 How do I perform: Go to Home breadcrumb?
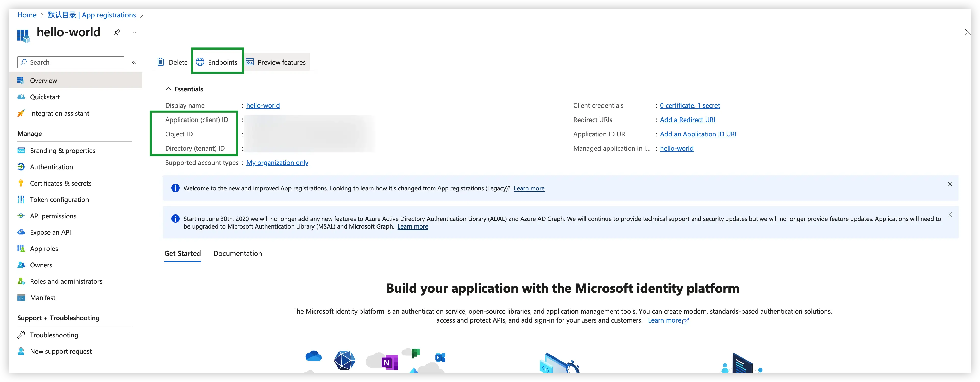click(x=27, y=15)
